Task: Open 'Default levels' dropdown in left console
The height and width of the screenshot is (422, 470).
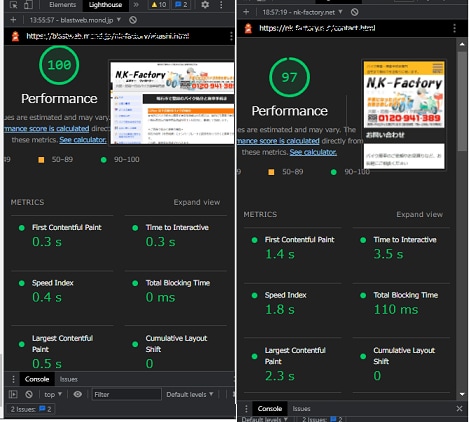Action: coord(190,394)
